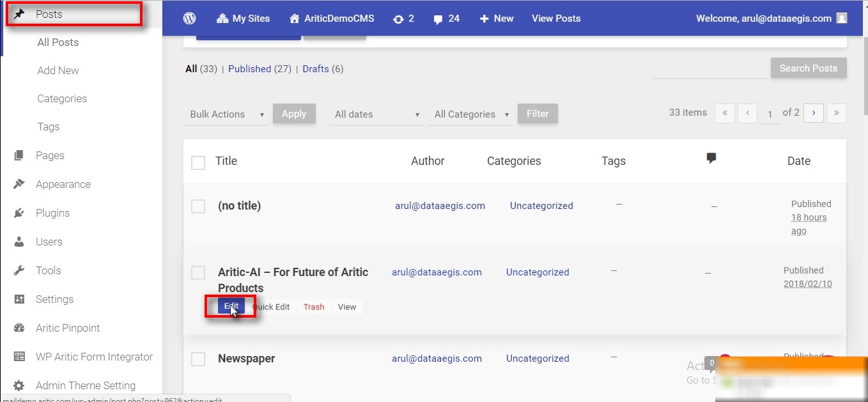Select Add New submenu item

click(x=58, y=70)
